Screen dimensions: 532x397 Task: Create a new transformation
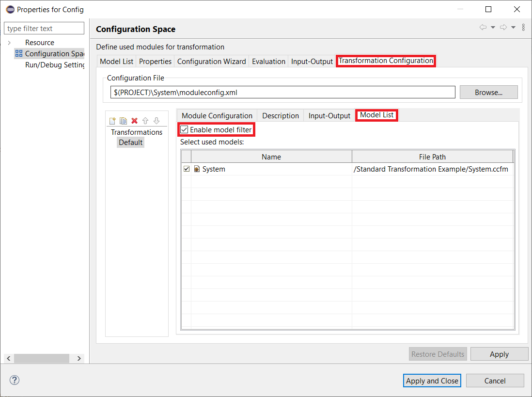pos(112,120)
